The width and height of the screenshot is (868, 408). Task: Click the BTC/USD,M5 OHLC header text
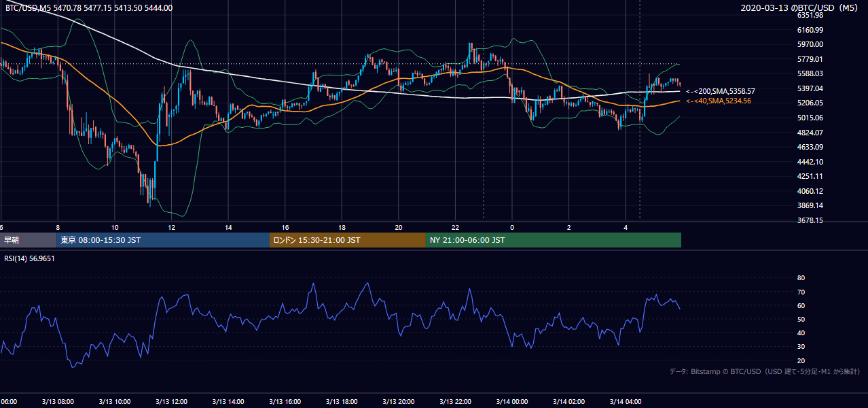[x=89, y=7]
